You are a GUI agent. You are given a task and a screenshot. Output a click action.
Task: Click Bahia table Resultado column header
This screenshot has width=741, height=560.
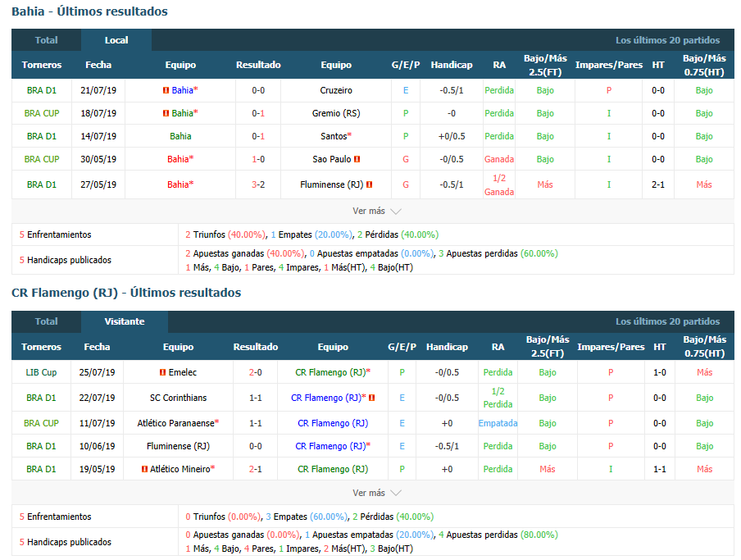tap(258, 65)
